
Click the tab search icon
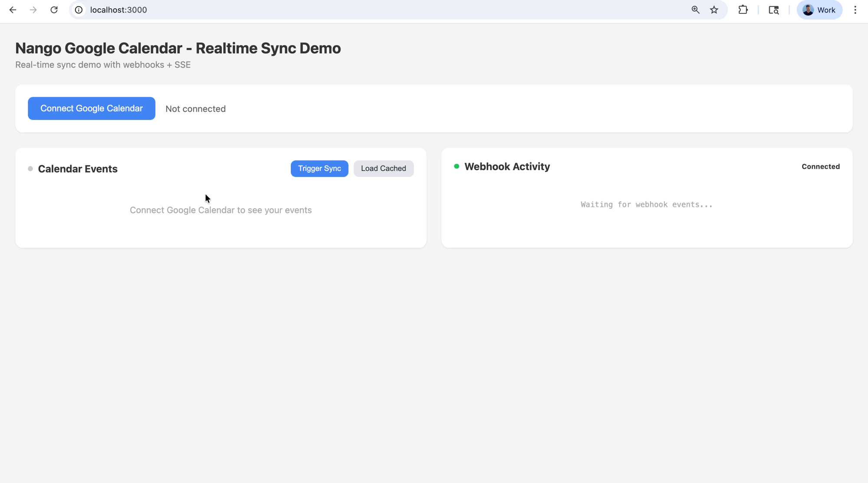773,10
